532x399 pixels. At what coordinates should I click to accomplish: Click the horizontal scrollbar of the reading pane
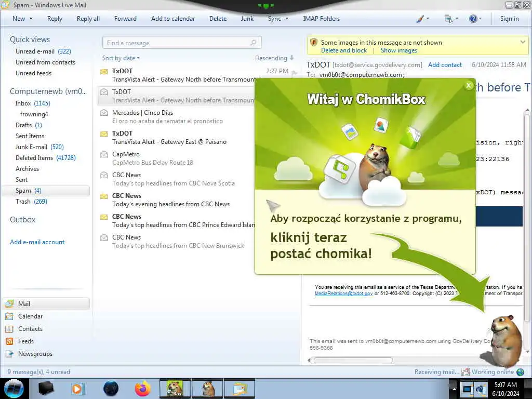[353, 361]
